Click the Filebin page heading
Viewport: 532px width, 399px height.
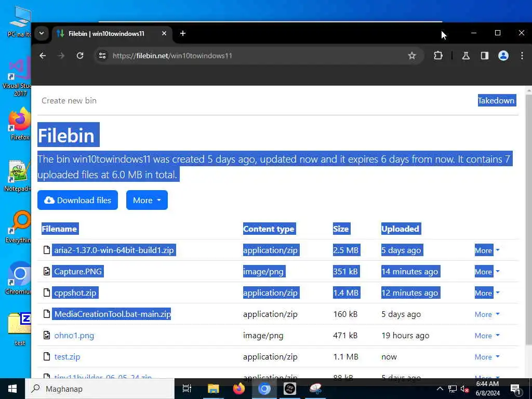66,136
